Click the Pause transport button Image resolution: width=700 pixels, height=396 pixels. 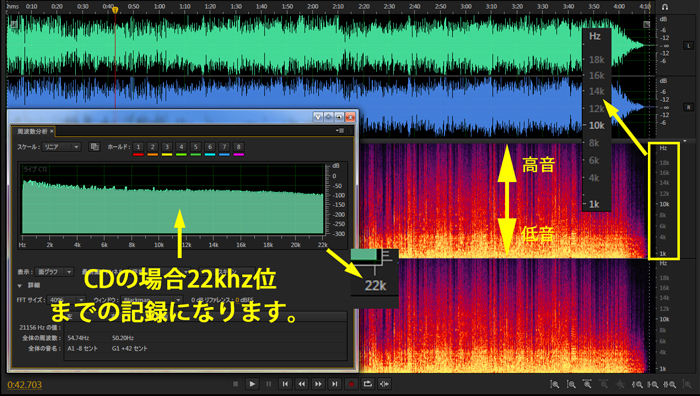click(x=268, y=383)
